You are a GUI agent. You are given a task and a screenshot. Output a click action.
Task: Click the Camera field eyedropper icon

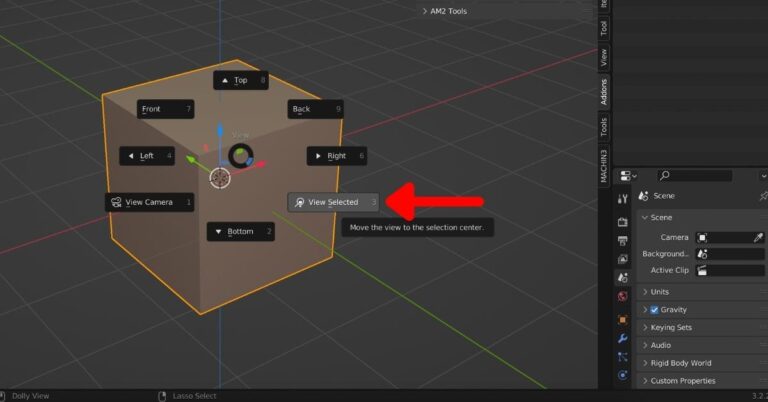coord(759,238)
